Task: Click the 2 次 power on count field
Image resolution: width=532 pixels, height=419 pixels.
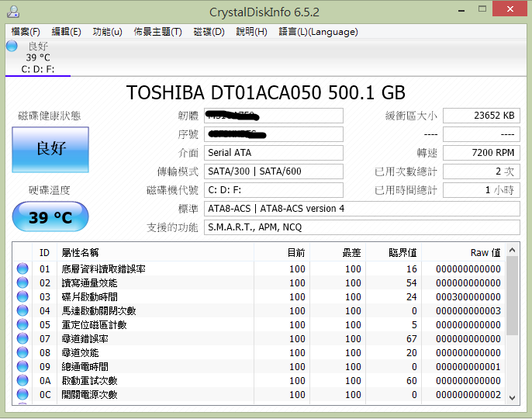Action: click(482, 171)
